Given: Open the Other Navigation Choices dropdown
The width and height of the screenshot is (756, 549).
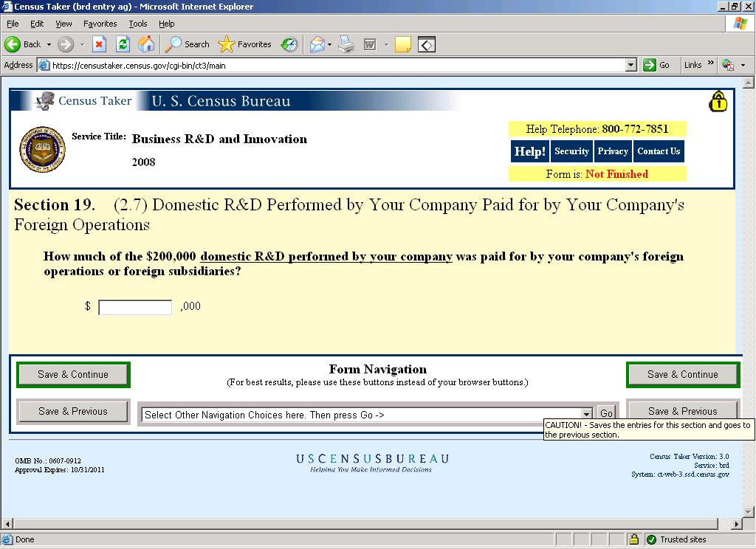Looking at the screenshot, I should point(587,415).
